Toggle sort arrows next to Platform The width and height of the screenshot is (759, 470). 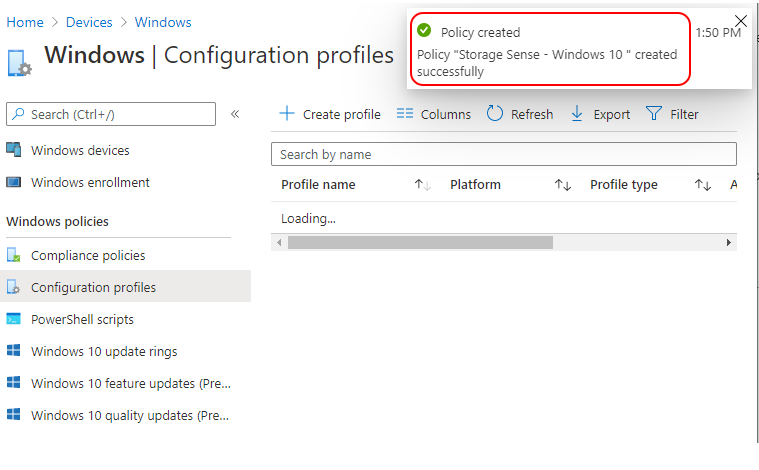[x=563, y=184]
